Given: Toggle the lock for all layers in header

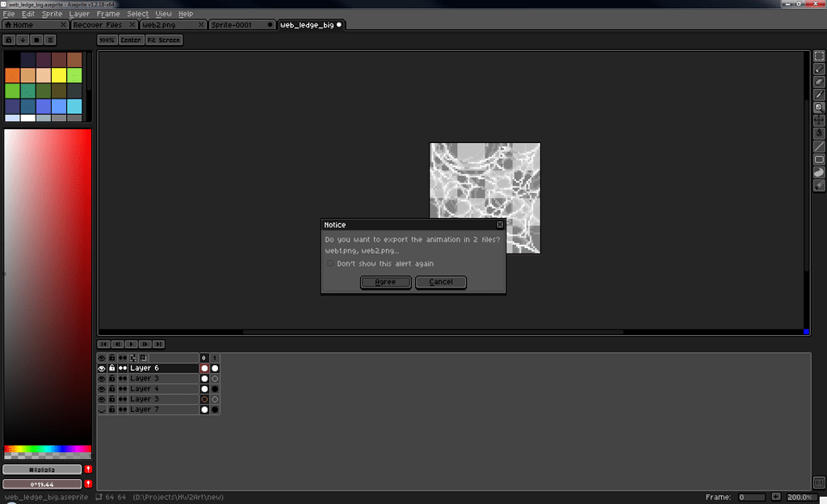Looking at the screenshot, I should point(111,358).
